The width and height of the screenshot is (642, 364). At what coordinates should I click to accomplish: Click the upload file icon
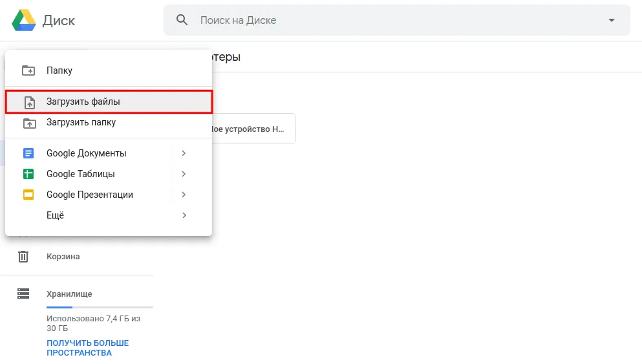click(x=30, y=102)
